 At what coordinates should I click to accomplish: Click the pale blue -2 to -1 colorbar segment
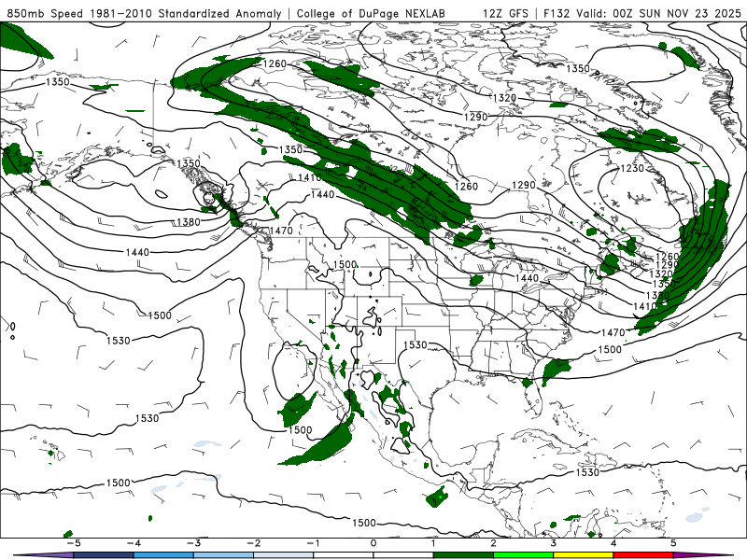tap(284, 555)
